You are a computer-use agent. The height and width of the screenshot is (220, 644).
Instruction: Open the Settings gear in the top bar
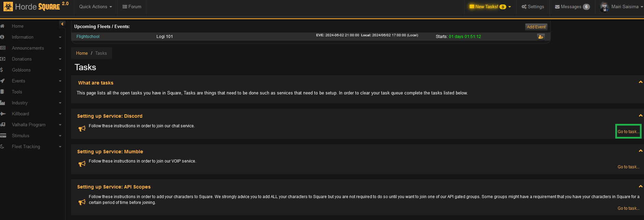[x=533, y=7]
